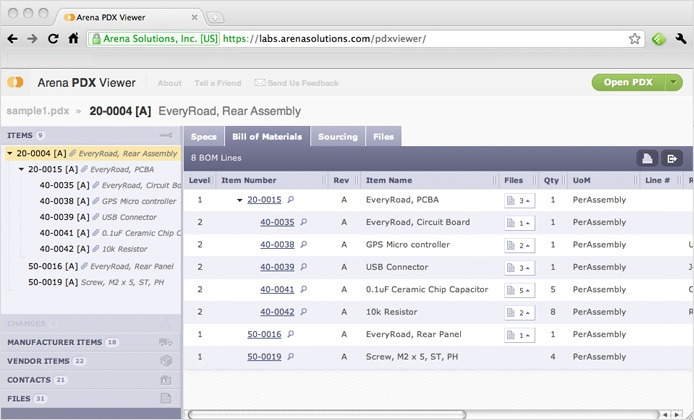Reload the page with the refresh icon
The height and width of the screenshot is (420, 694).
tap(53, 39)
